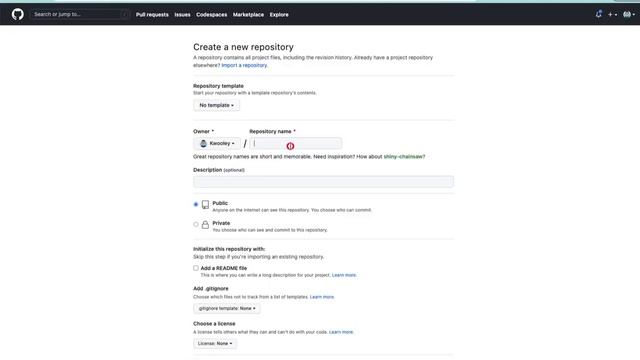The height and width of the screenshot is (360, 640).
Task: Check the Add a README file box
Action: [196, 268]
